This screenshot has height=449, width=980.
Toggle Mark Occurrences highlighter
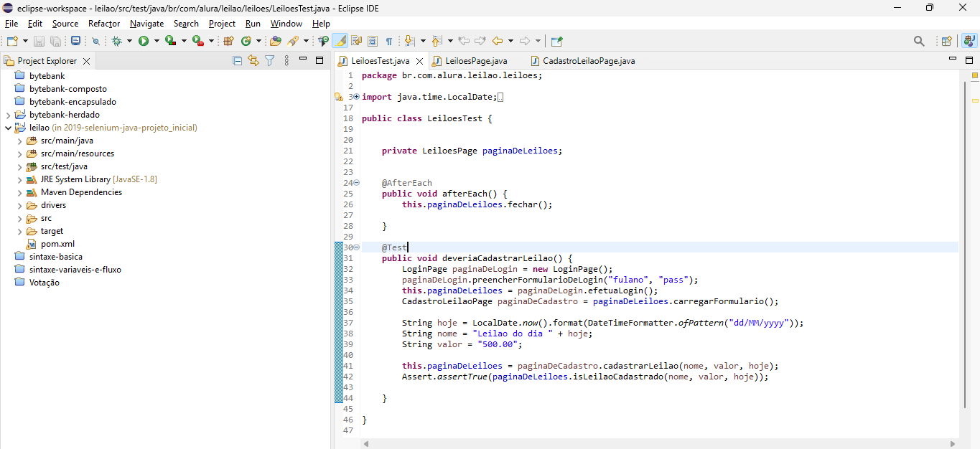340,42
